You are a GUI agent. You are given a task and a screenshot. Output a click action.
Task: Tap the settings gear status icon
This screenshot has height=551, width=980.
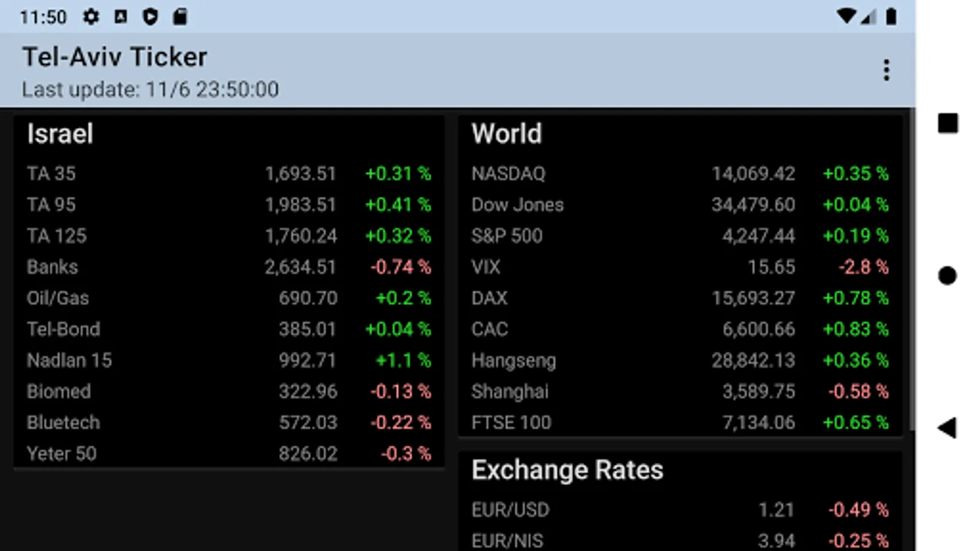point(91,17)
